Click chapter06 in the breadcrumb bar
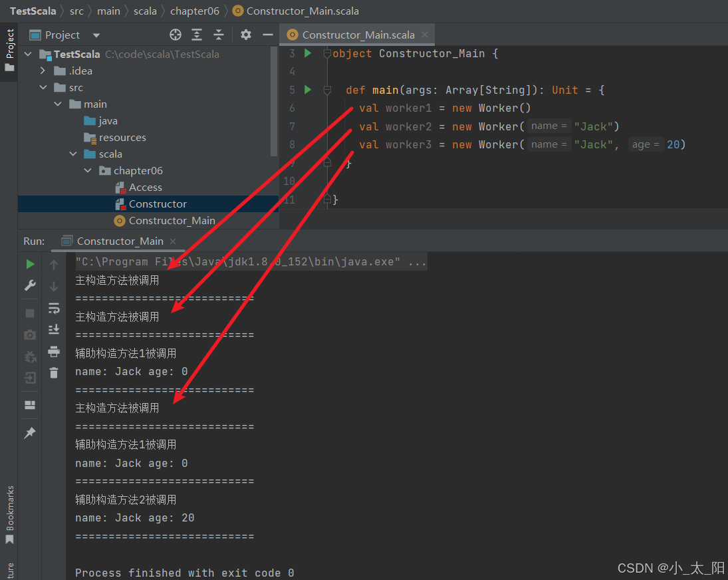 [195, 11]
